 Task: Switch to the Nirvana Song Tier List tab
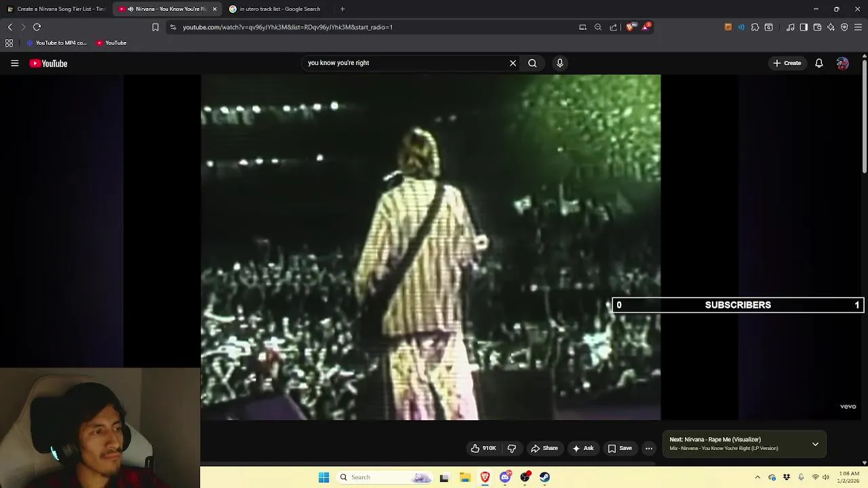click(x=57, y=9)
